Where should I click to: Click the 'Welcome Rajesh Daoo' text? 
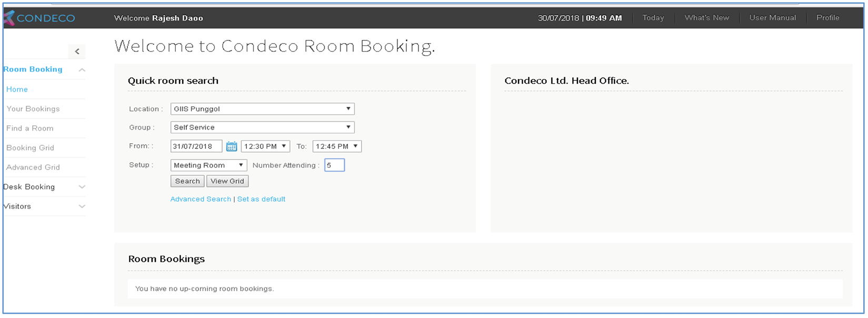pos(158,18)
